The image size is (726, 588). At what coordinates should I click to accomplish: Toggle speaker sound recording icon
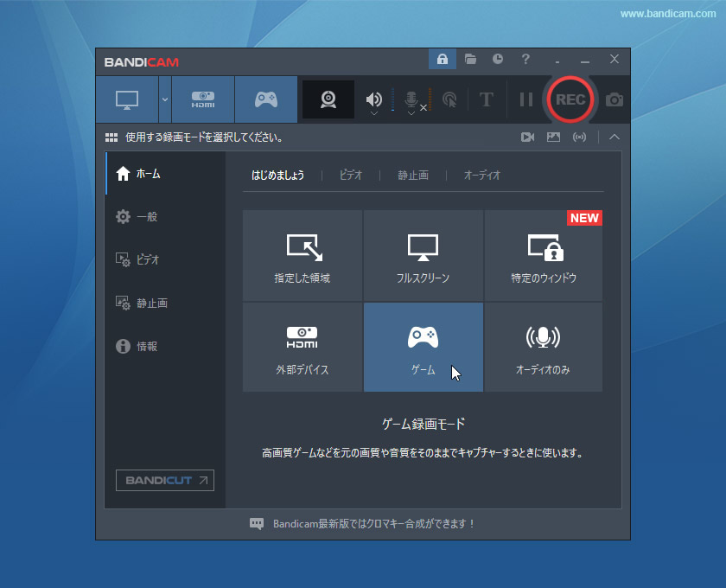pyautogui.click(x=373, y=99)
